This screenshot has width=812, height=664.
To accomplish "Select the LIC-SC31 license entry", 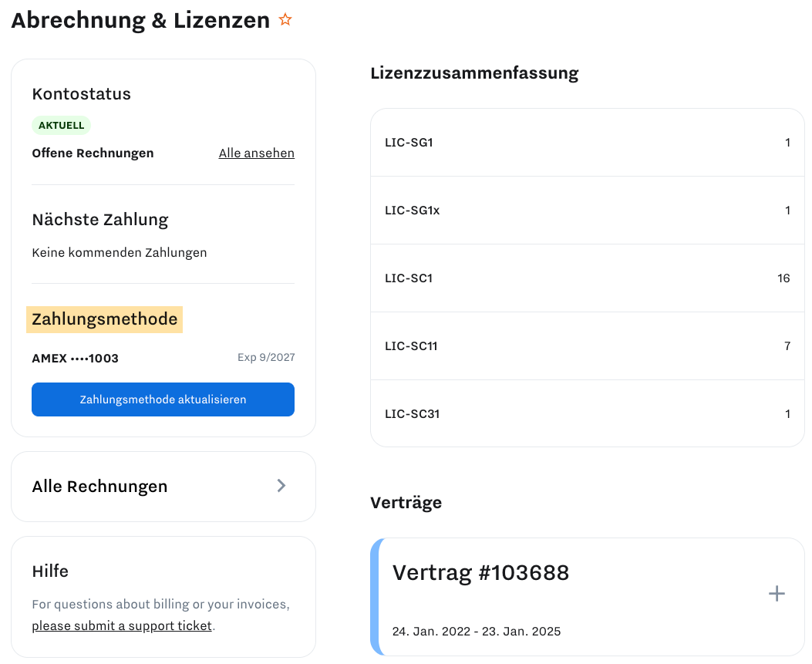I will [587, 414].
